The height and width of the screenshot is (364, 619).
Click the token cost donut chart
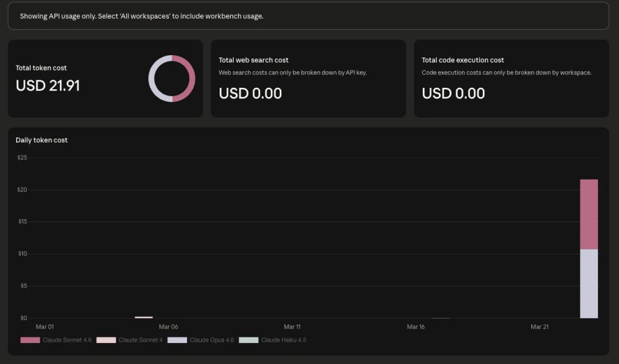pyautogui.click(x=171, y=79)
